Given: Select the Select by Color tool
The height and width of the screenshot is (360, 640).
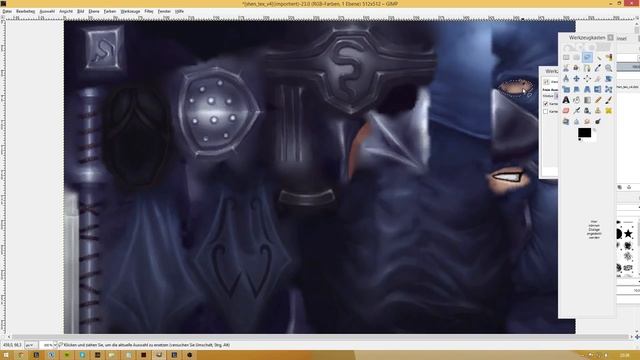Looking at the screenshot, I should pyautogui.click(x=608, y=57).
